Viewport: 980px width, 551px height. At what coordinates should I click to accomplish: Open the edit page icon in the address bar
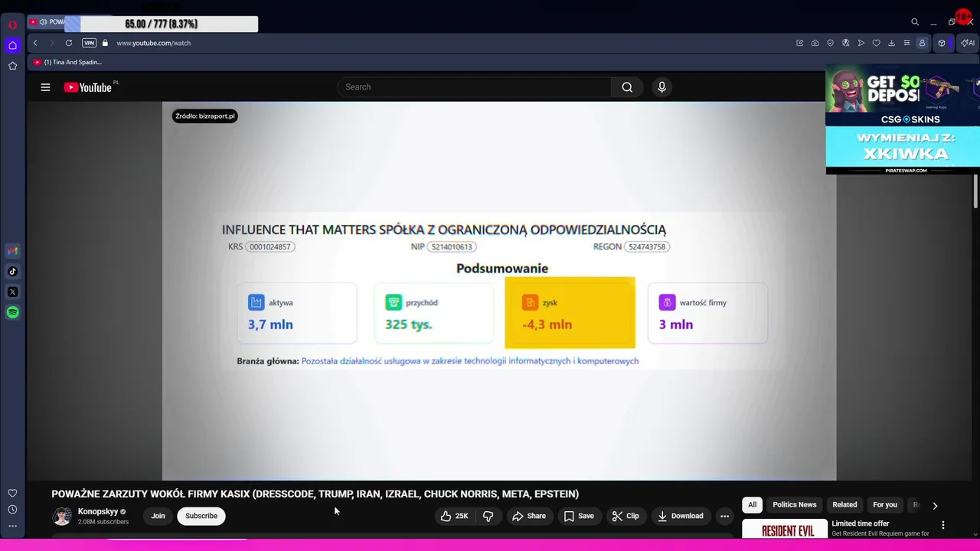[x=800, y=43]
